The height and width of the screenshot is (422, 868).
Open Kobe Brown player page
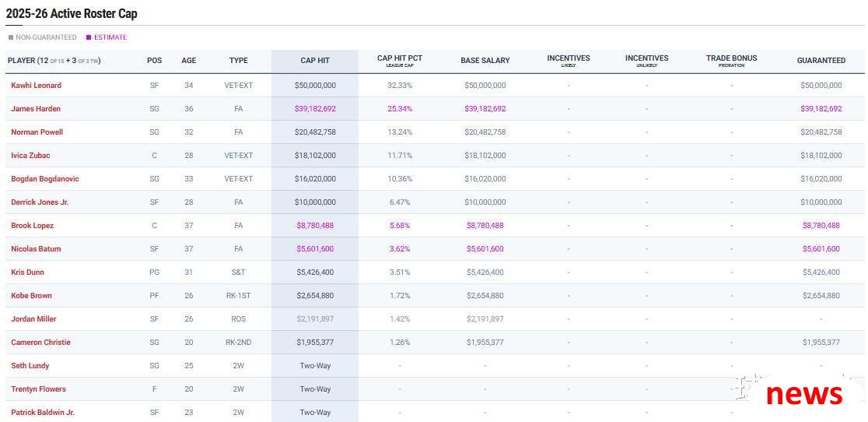click(x=31, y=295)
